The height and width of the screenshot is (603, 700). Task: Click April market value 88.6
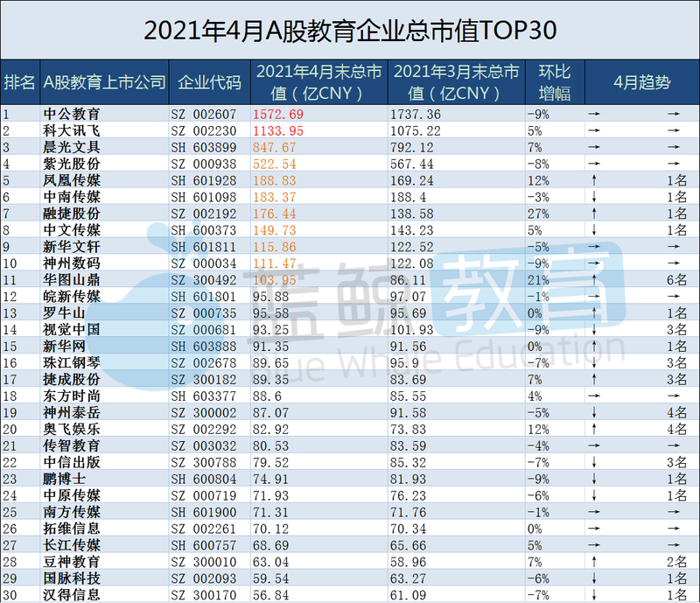click(x=267, y=396)
